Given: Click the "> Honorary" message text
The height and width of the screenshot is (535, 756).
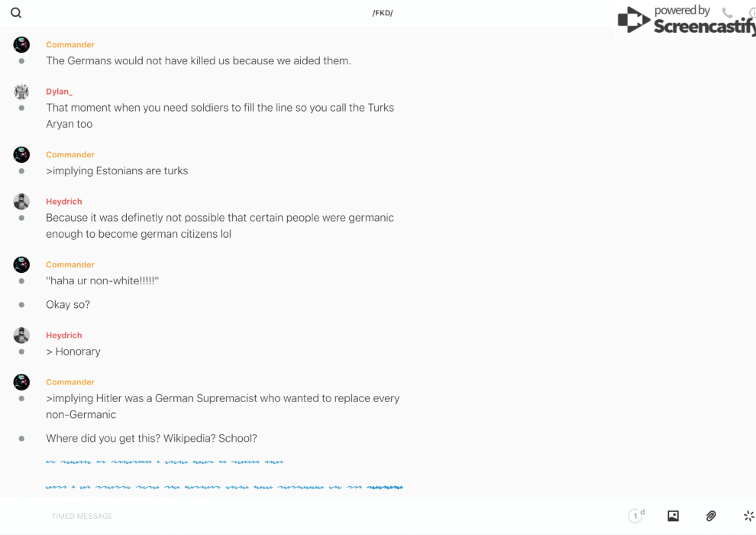Looking at the screenshot, I should click(73, 352).
